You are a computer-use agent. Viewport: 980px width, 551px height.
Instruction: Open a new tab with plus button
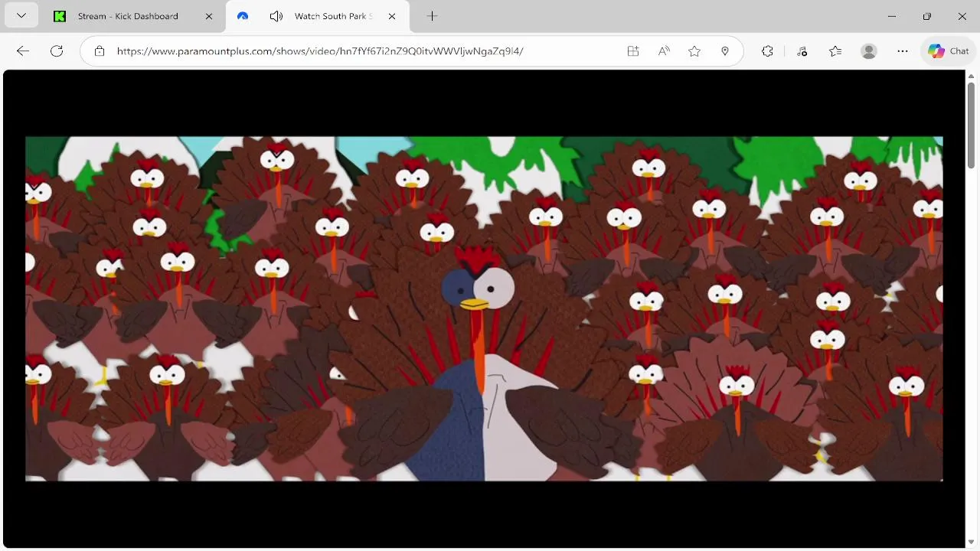pos(432,16)
